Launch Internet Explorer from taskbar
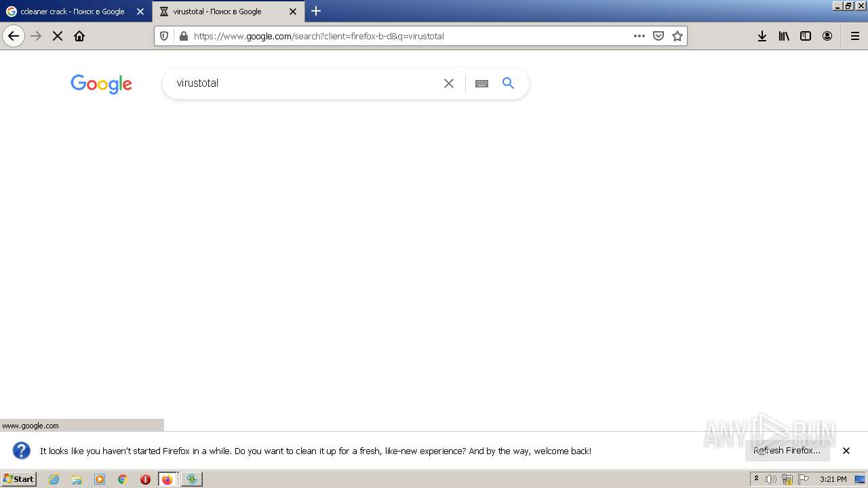Image resolution: width=868 pixels, height=488 pixels. 54,479
